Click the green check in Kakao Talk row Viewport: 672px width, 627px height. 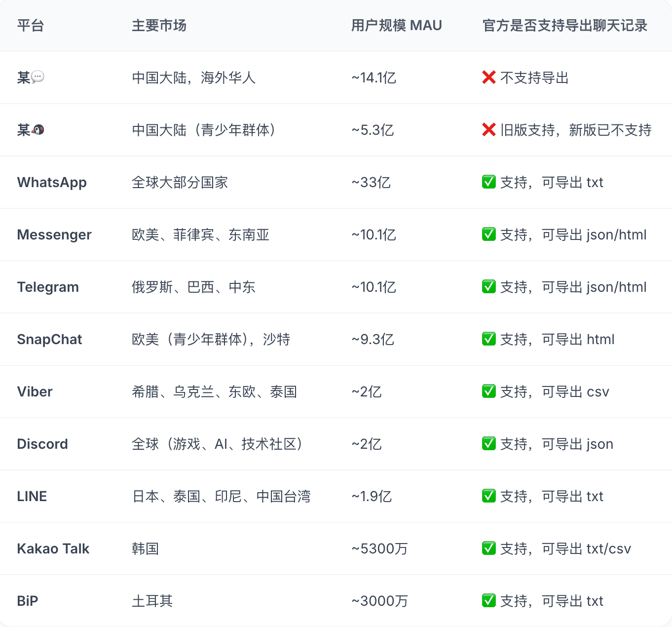click(488, 549)
